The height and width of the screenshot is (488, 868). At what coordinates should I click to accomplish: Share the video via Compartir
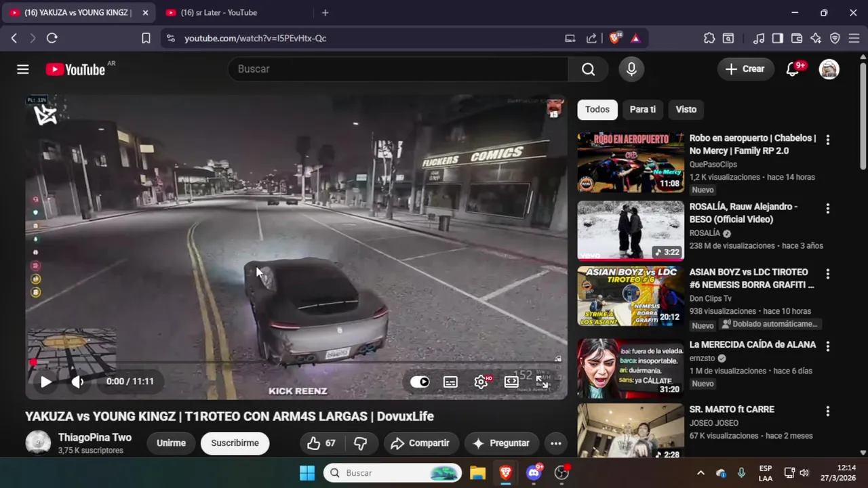(x=421, y=443)
